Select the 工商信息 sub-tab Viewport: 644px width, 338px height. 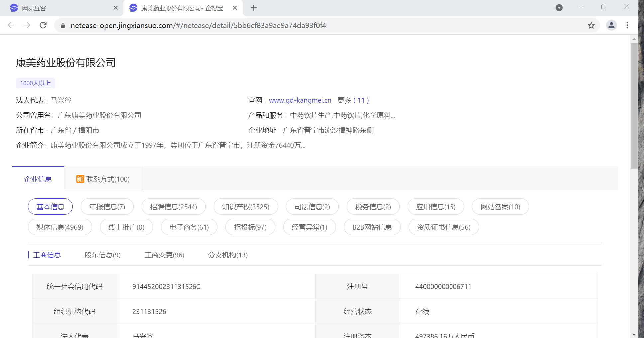coord(47,255)
